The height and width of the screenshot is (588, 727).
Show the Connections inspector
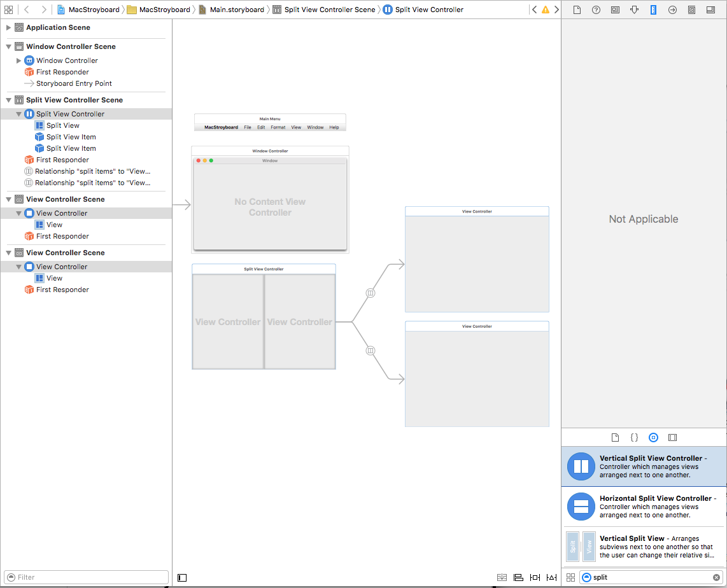point(672,10)
